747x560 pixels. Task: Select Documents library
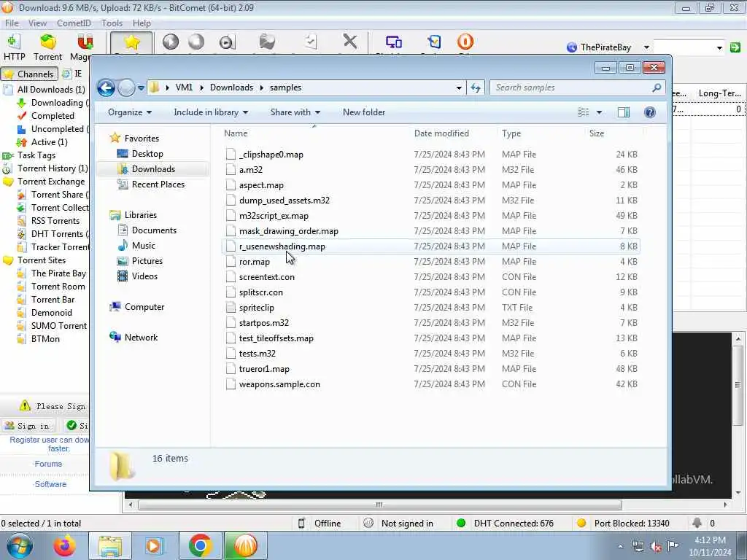click(154, 230)
